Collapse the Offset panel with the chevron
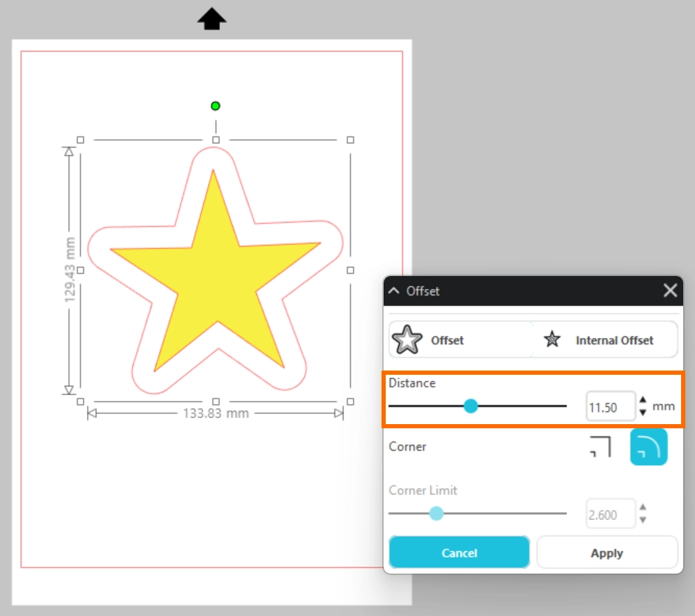Screen dimensions: 695x616 (394, 291)
